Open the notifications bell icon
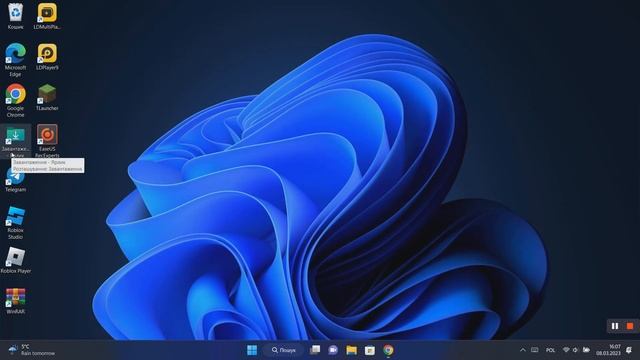 (x=629, y=350)
